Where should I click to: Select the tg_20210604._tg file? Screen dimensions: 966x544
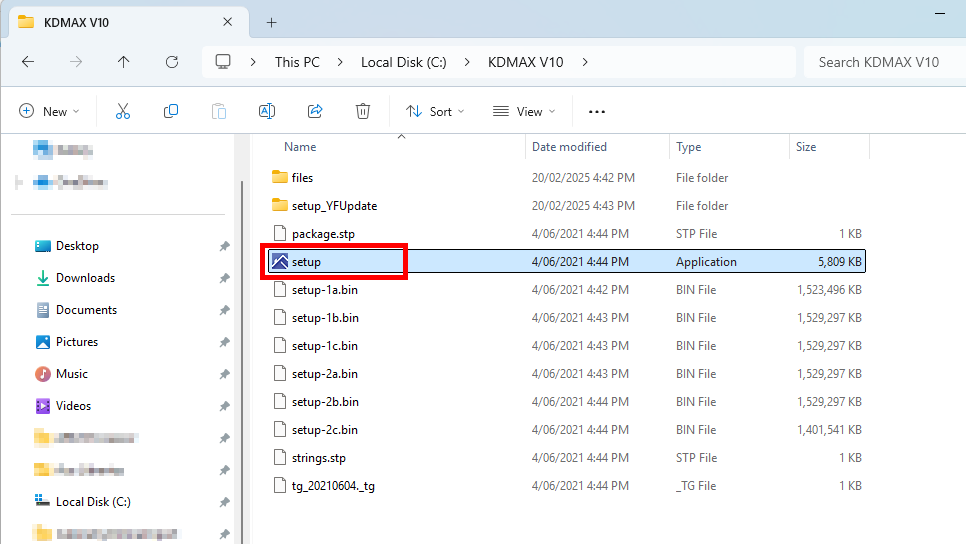[567, 486]
